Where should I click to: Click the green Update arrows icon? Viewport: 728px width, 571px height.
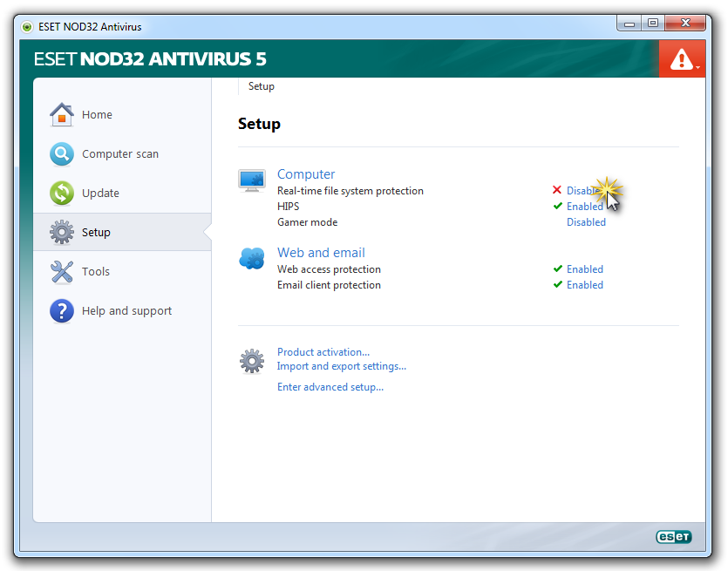coord(62,194)
